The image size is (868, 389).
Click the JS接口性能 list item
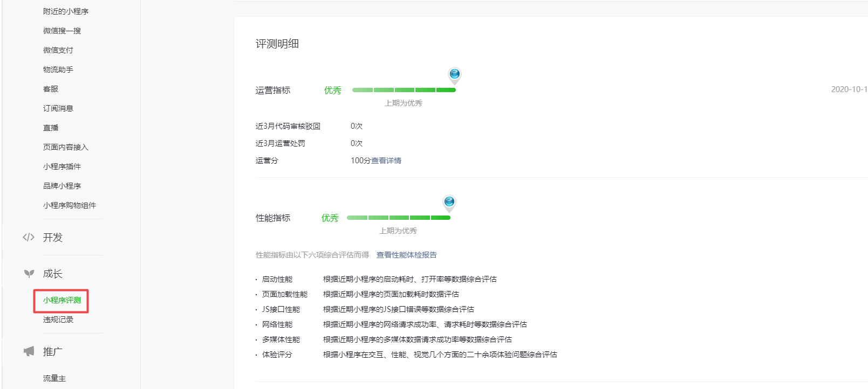281,309
